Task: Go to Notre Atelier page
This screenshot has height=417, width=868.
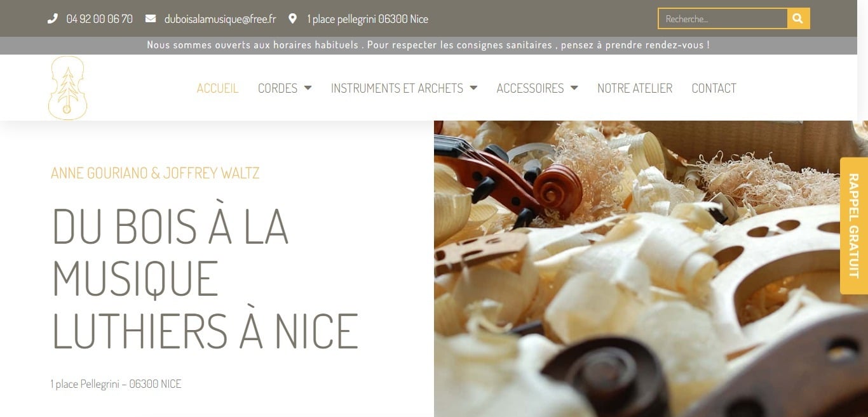Action: pos(635,88)
